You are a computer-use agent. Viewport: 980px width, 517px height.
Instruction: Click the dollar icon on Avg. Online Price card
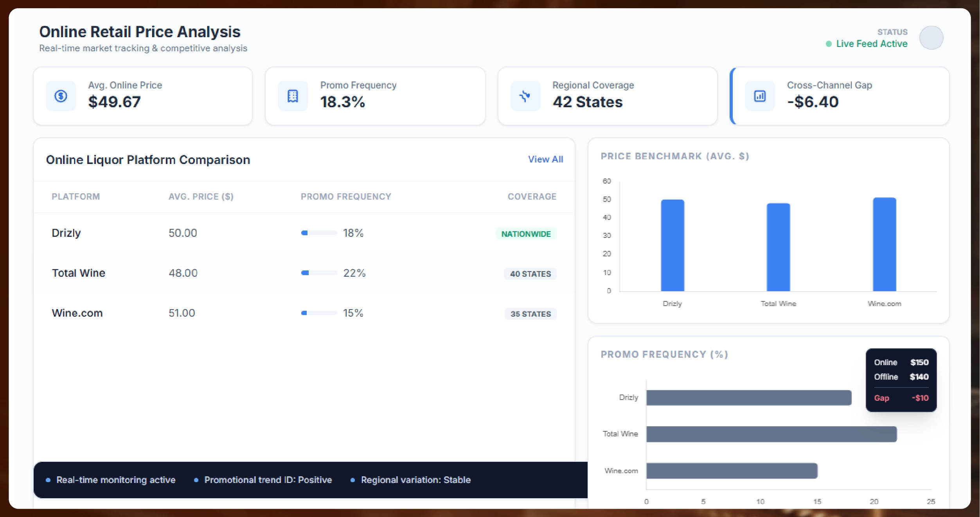tap(61, 95)
